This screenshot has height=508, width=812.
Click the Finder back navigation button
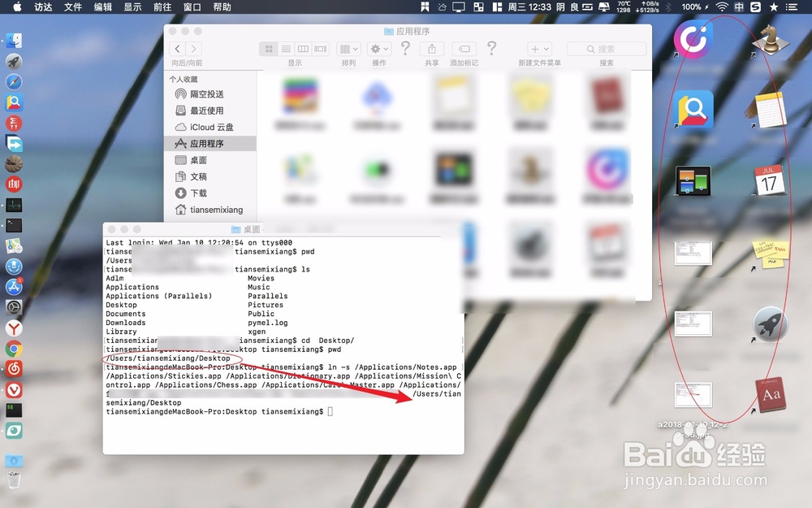pyautogui.click(x=179, y=49)
